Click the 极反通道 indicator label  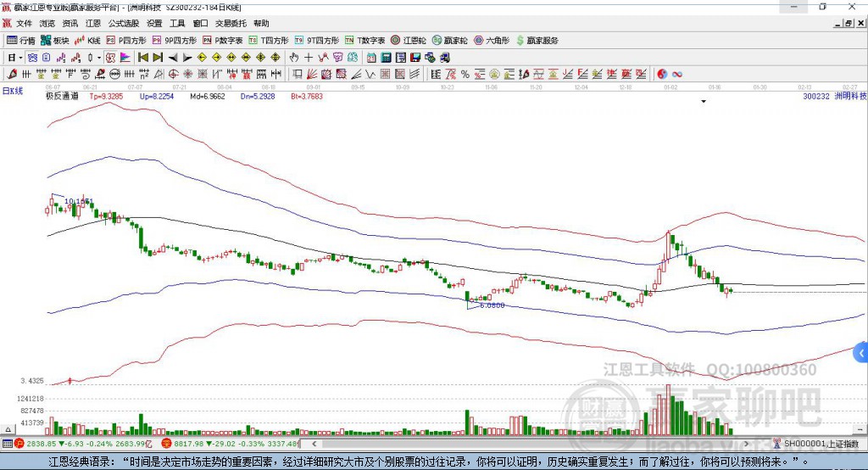pyautogui.click(x=62, y=97)
